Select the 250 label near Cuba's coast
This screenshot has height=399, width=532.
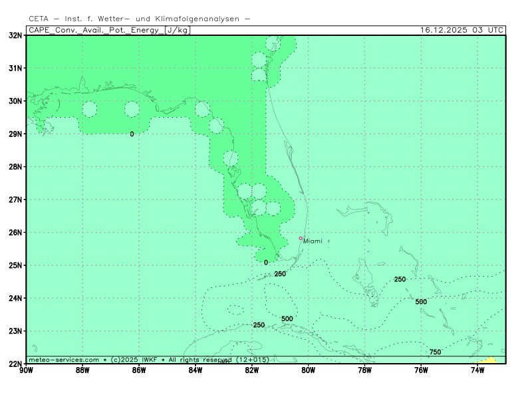[259, 325]
